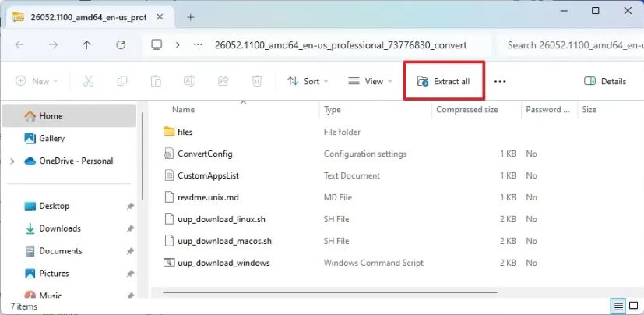644x315 pixels.
Task: Refresh the current folder view
Action: click(121, 44)
